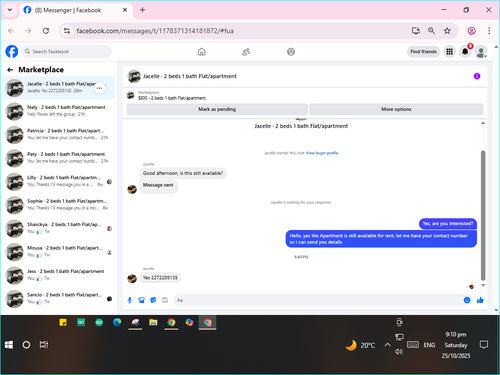Open Jacelle conversation header name
The image size is (500, 375).
(x=190, y=76)
